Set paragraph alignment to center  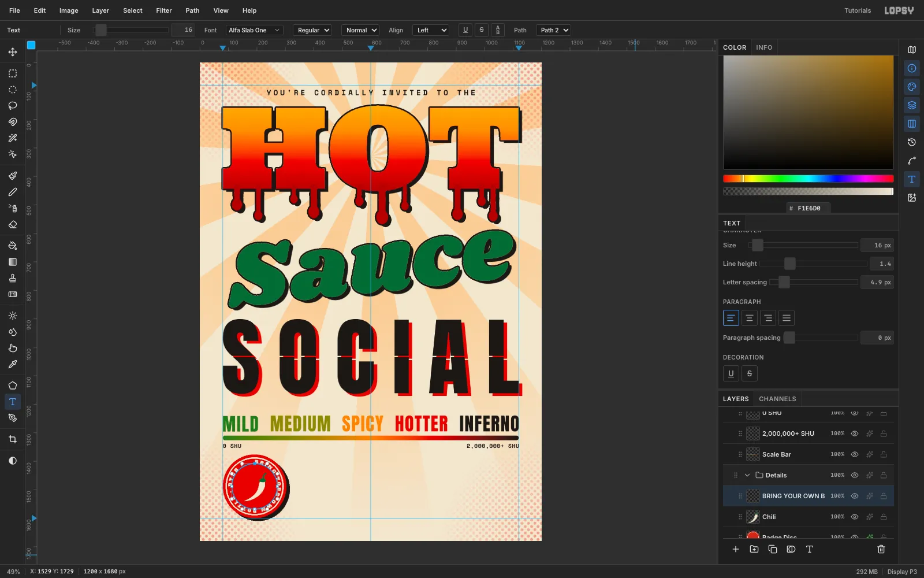point(750,318)
